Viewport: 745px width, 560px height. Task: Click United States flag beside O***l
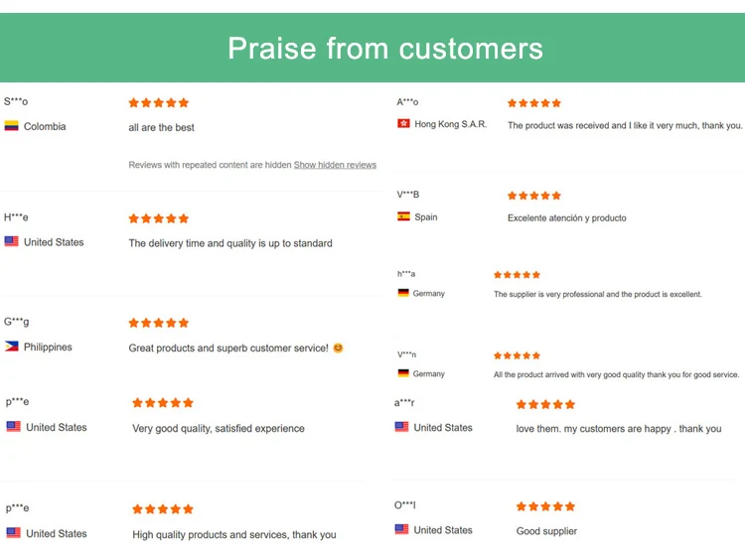401,529
